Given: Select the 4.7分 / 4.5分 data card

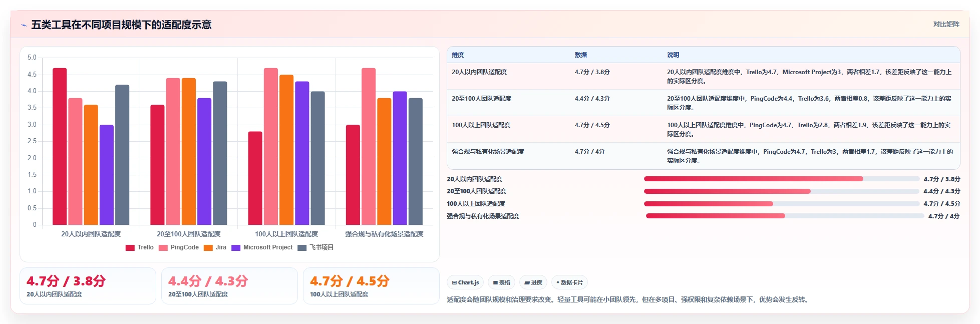Looking at the screenshot, I should pos(371,286).
